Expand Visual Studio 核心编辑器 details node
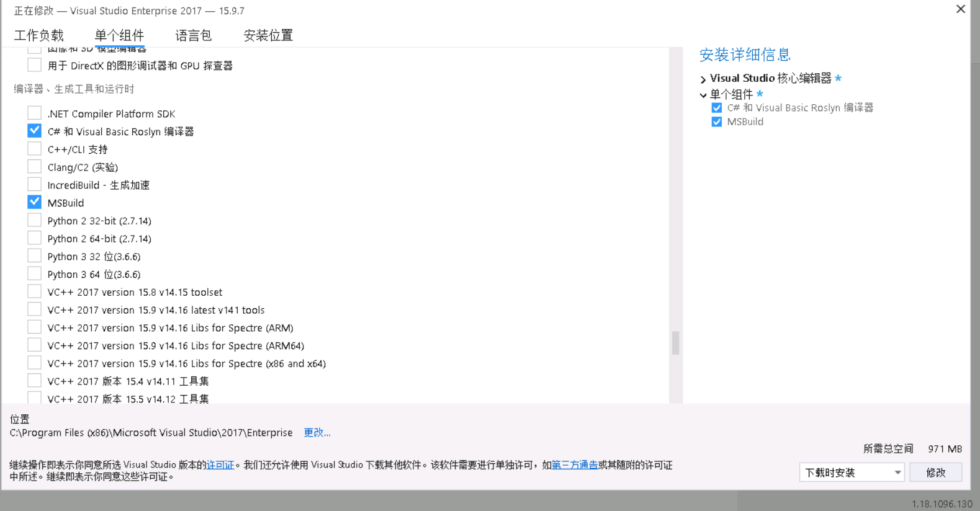 point(703,79)
